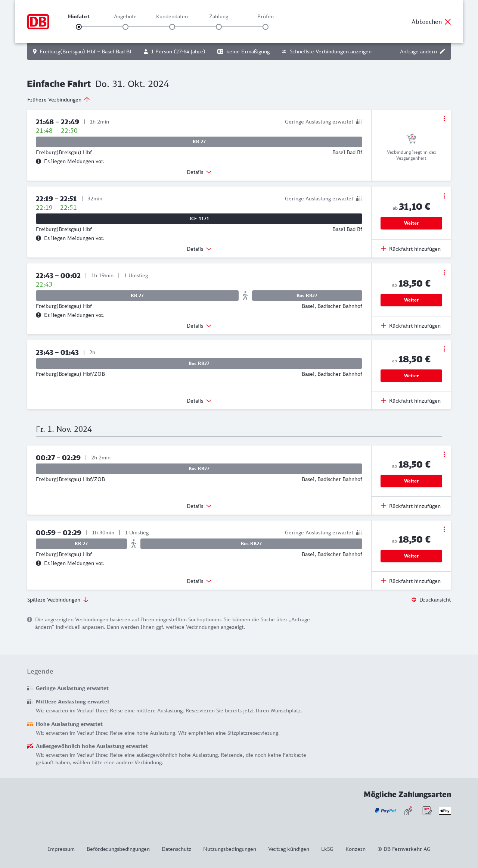The width and height of the screenshot is (478, 868).
Task: Open the Impressum footer link
Action: pos(61,849)
